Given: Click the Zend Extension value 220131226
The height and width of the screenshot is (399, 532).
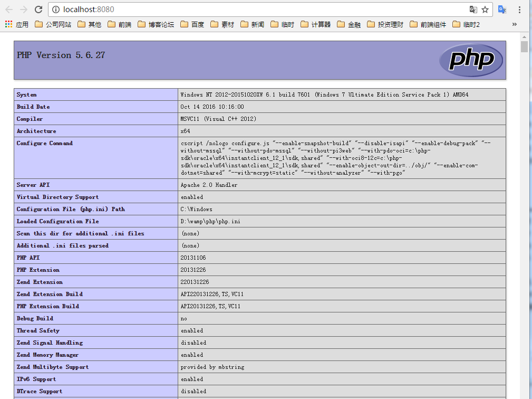Looking at the screenshot, I should tap(195, 282).
